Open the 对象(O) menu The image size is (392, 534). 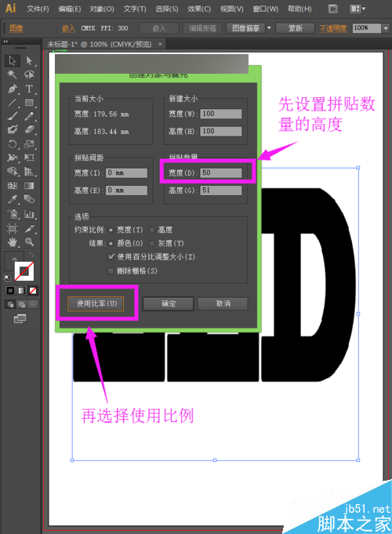[x=102, y=9]
